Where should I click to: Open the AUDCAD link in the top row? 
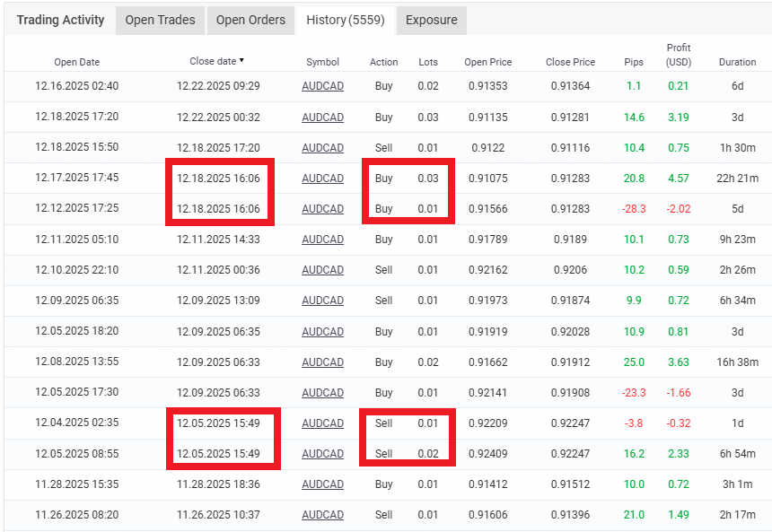pos(322,86)
